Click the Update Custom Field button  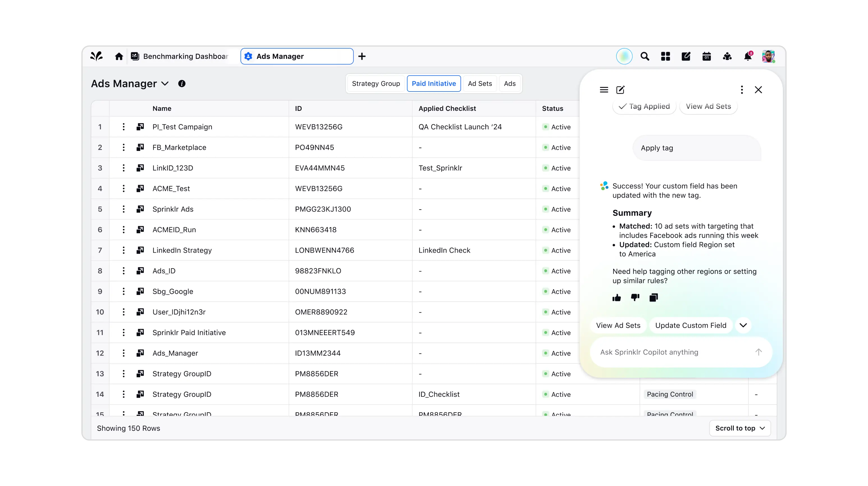pyautogui.click(x=690, y=325)
